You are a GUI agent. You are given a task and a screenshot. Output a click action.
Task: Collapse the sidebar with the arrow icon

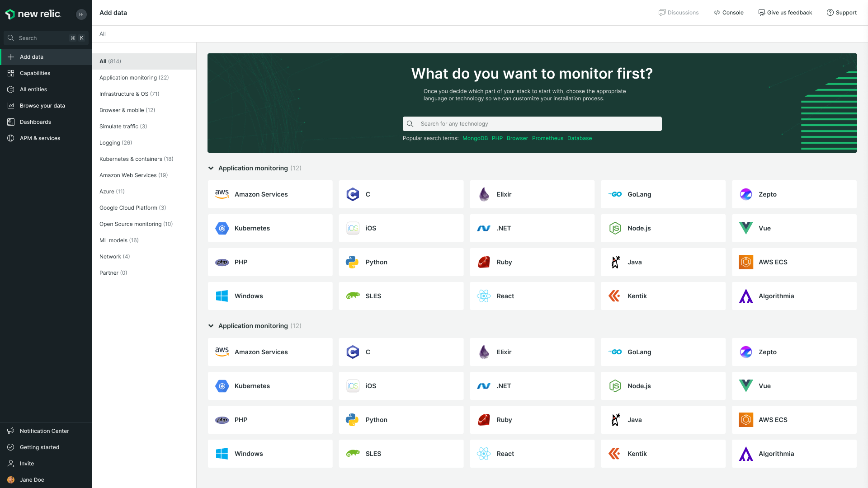[81, 14]
